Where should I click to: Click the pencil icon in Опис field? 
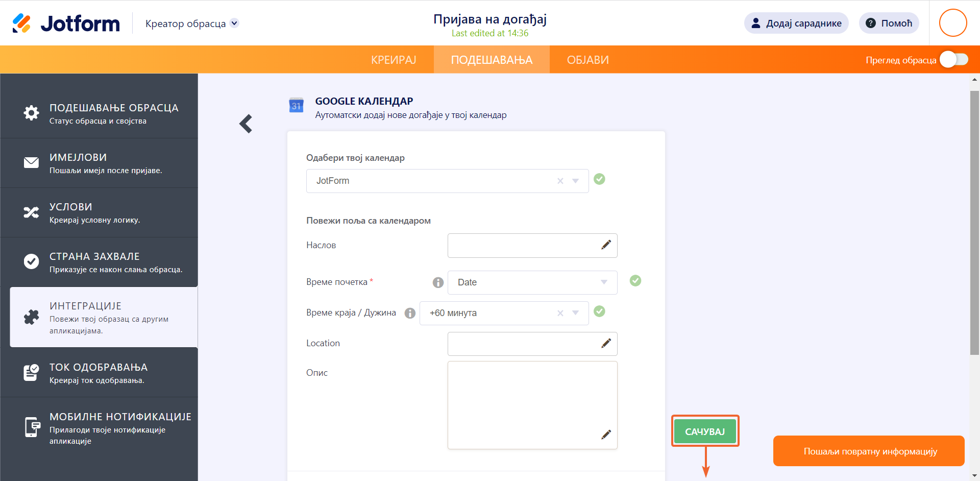point(606,435)
